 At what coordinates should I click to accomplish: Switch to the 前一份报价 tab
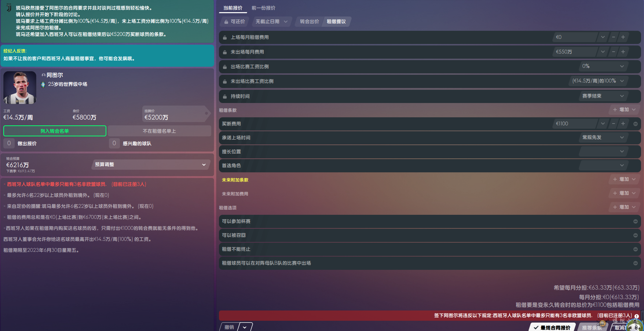click(263, 8)
